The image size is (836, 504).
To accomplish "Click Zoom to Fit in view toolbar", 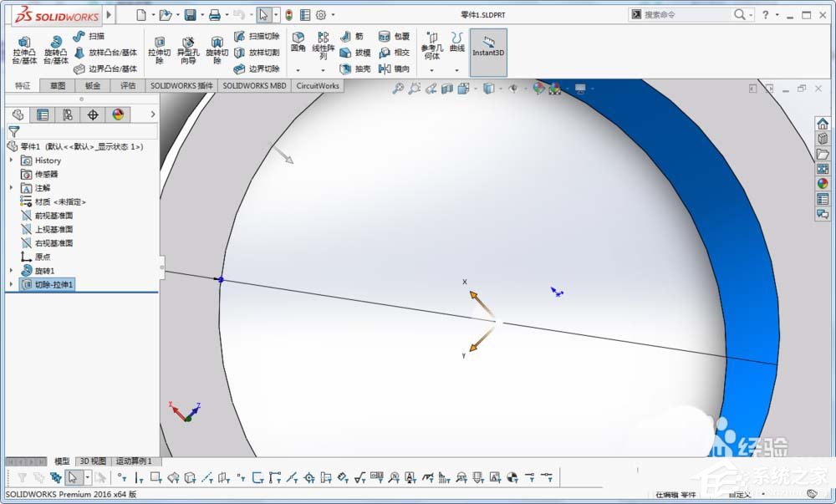I will pos(400,88).
